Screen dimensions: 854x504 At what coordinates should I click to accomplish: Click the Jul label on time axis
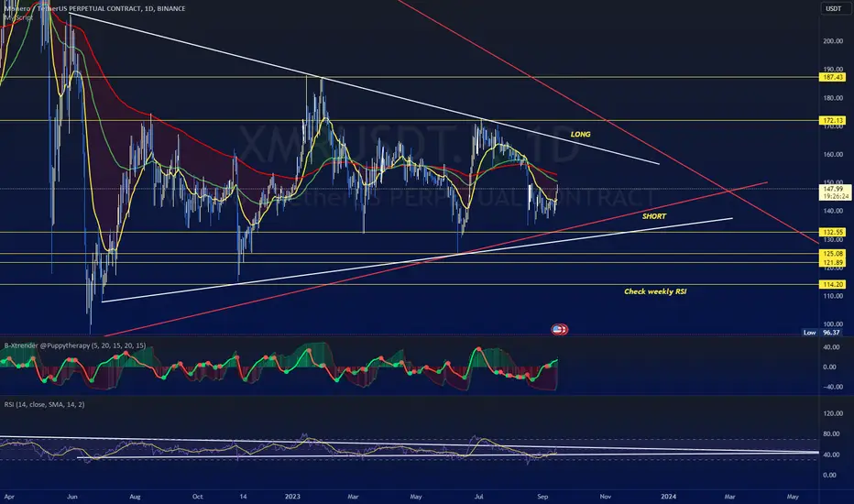coord(478,497)
